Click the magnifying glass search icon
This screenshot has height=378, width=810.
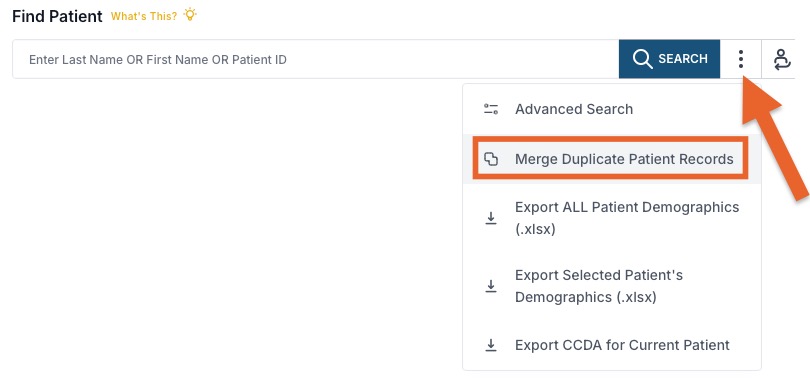642,59
